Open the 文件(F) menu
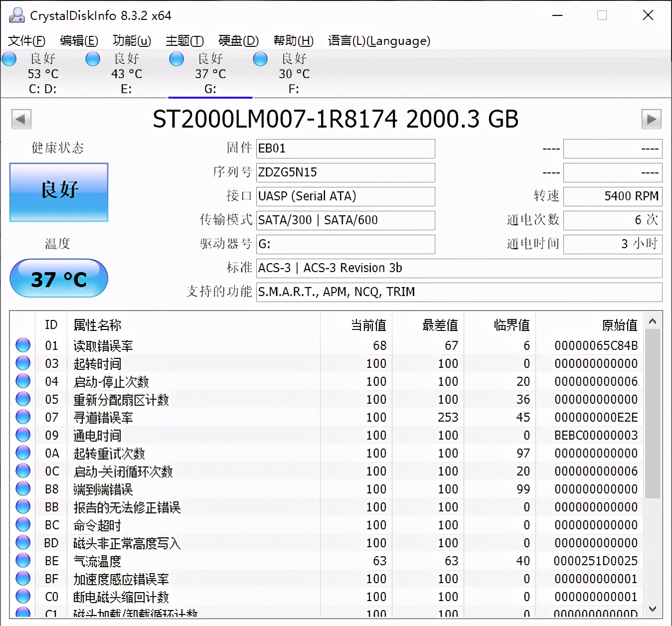The image size is (672, 626). pos(26,41)
